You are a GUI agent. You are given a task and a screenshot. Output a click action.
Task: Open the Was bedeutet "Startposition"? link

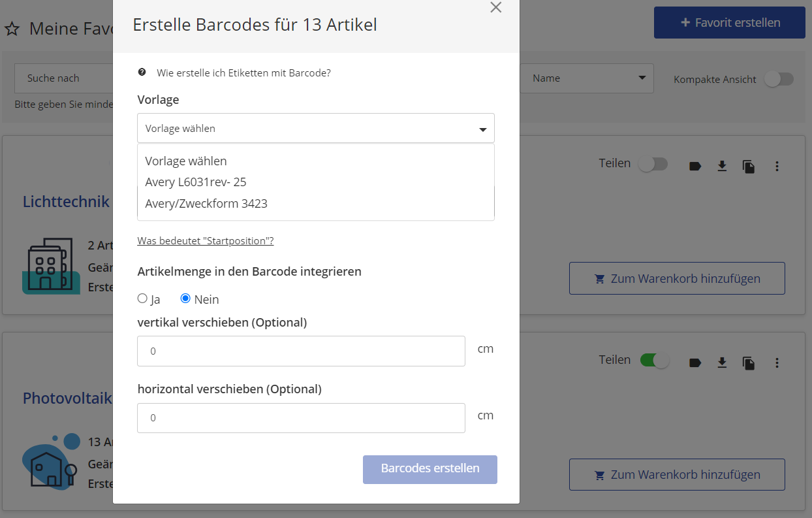pyautogui.click(x=205, y=241)
